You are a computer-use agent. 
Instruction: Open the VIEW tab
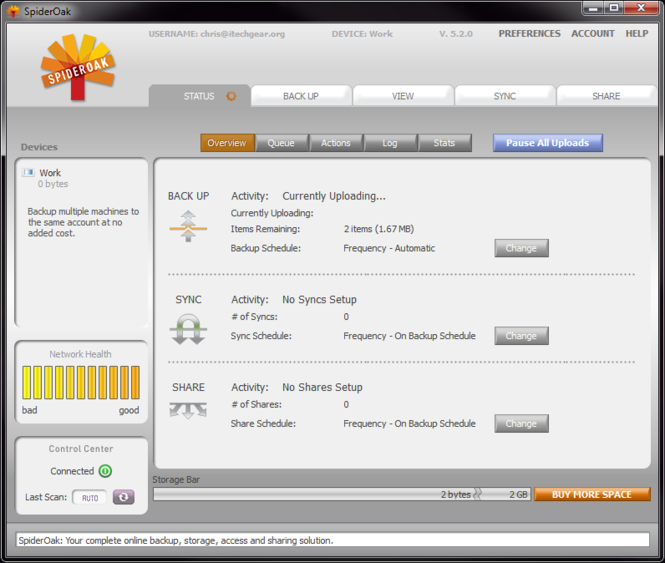(403, 96)
